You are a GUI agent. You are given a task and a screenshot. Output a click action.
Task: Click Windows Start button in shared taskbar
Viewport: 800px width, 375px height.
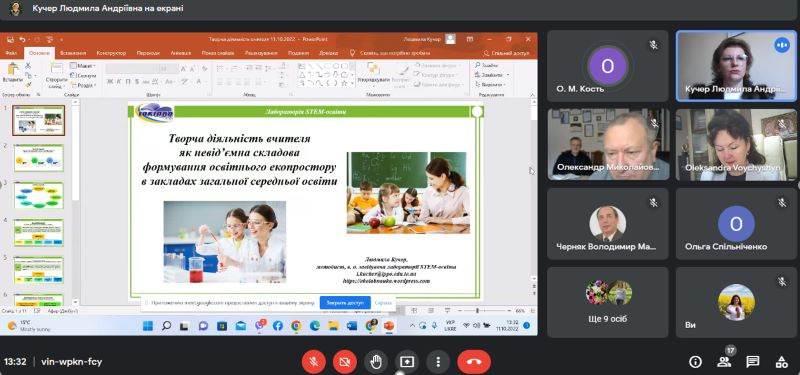tap(148, 326)
